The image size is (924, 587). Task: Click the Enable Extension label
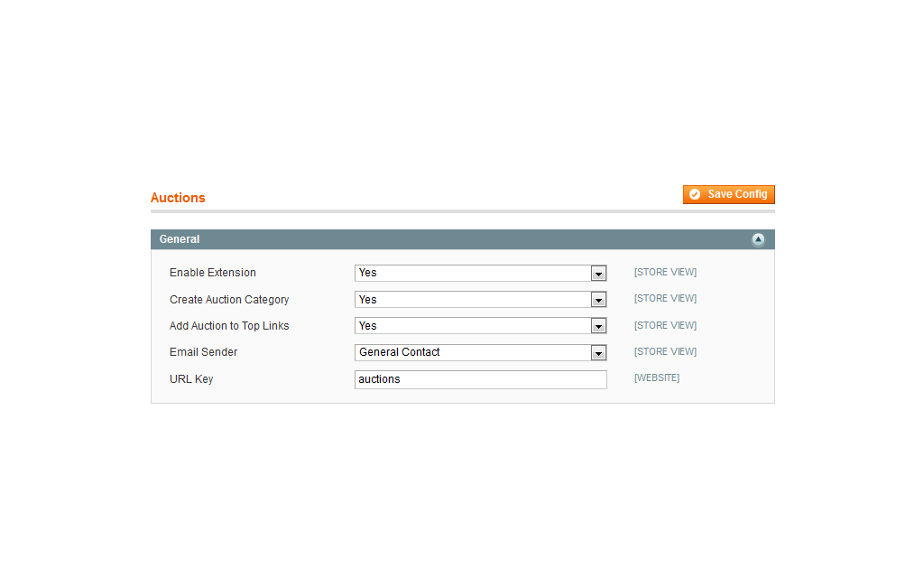pyautogui.click(x=213, y=273)
